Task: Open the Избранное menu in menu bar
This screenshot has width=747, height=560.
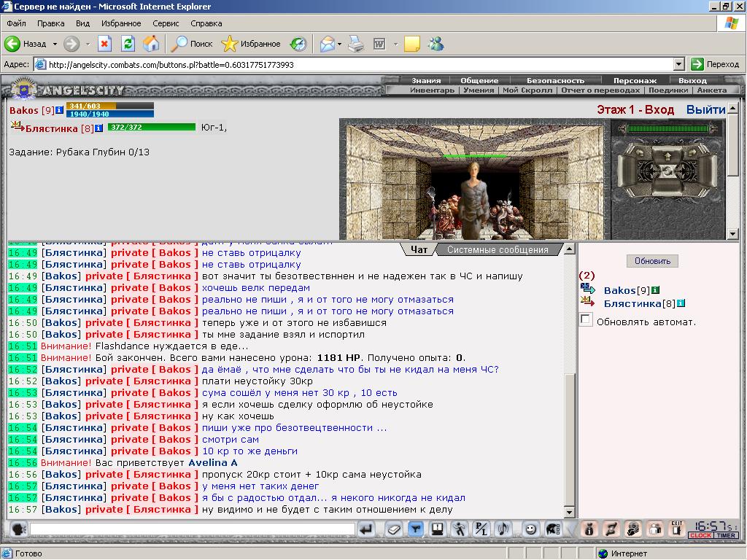Action: point(121,23)
